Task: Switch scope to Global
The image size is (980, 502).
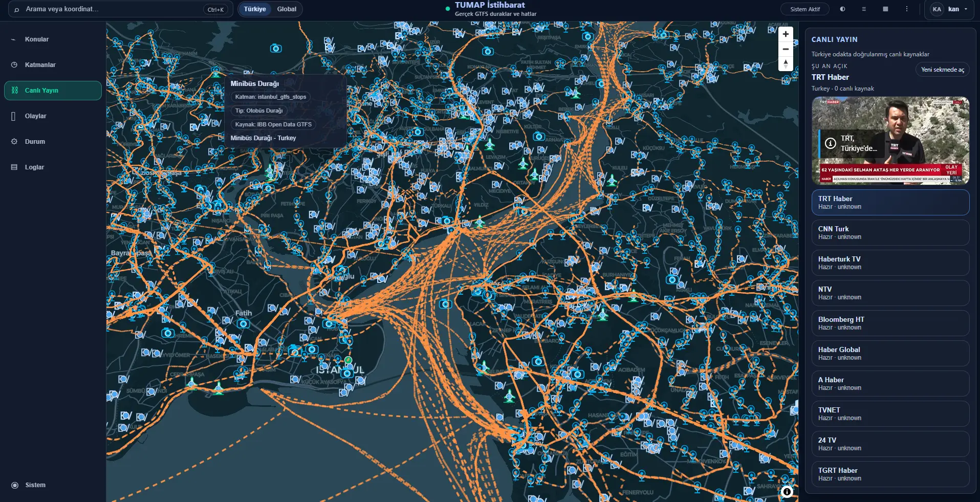Action: tap(287, 9)
